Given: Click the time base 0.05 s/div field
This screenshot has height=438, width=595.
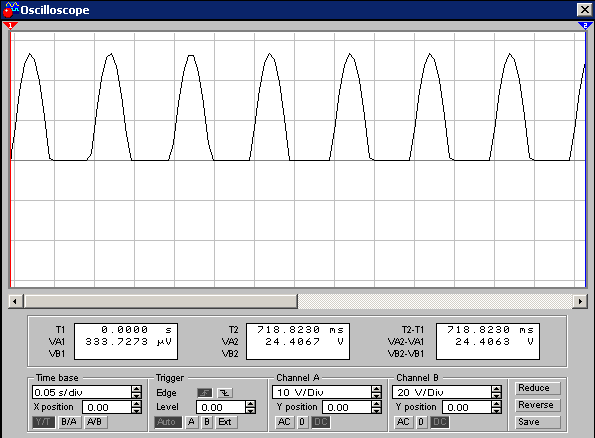Looking at the screenshot, I should point(82,392).
